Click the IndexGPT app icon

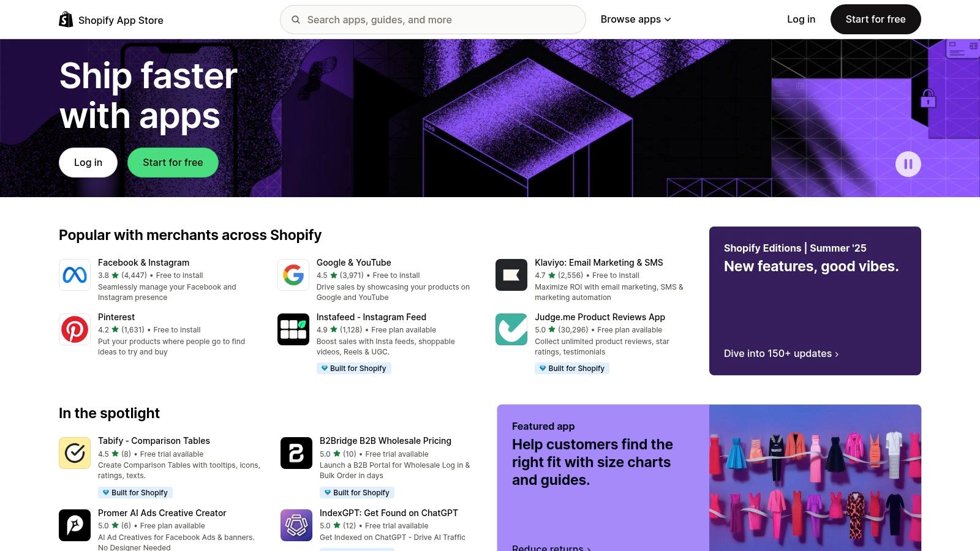296,525
